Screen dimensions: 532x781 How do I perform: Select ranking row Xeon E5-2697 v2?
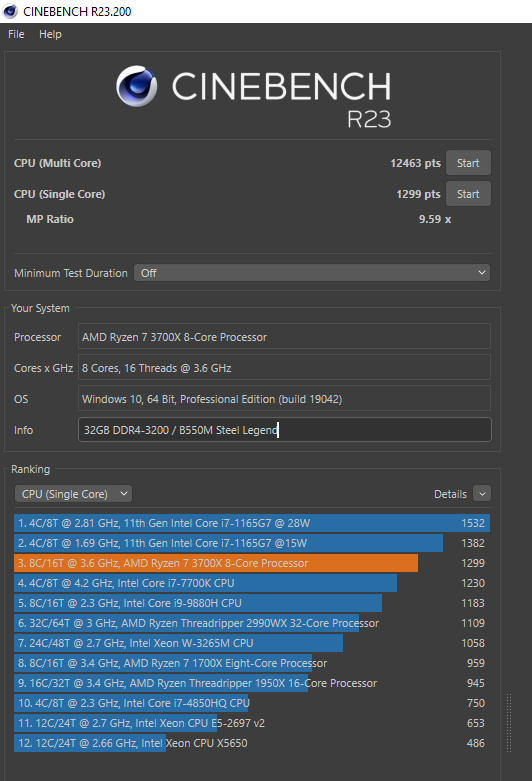coord(252,723)
